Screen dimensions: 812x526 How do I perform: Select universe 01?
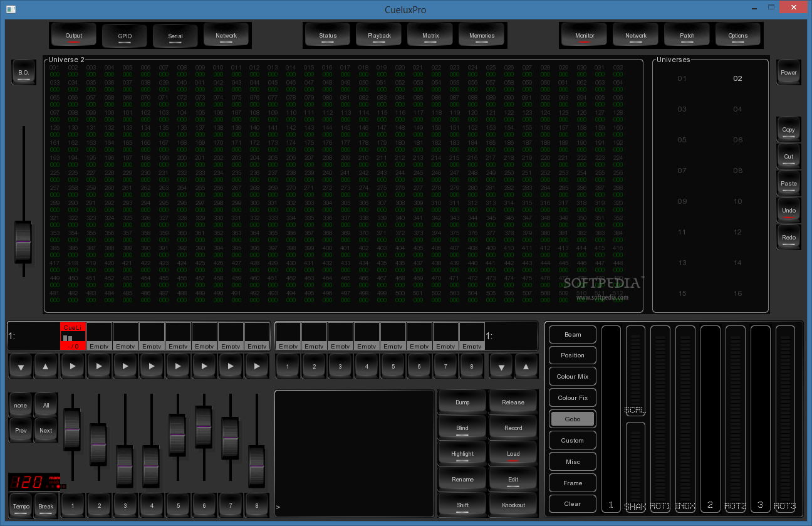[682, 78]
